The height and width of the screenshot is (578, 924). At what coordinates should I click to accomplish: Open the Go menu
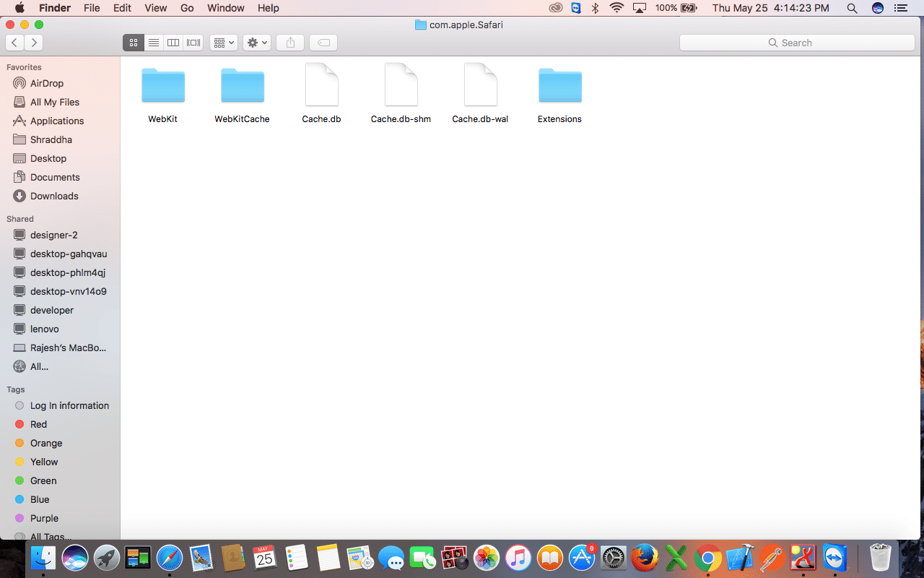pos(187,8)
